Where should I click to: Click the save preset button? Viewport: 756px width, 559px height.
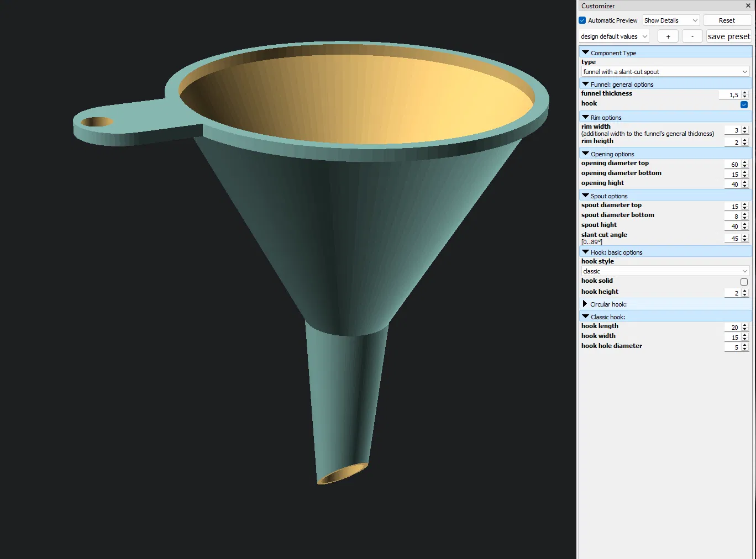tap(729, 36)
